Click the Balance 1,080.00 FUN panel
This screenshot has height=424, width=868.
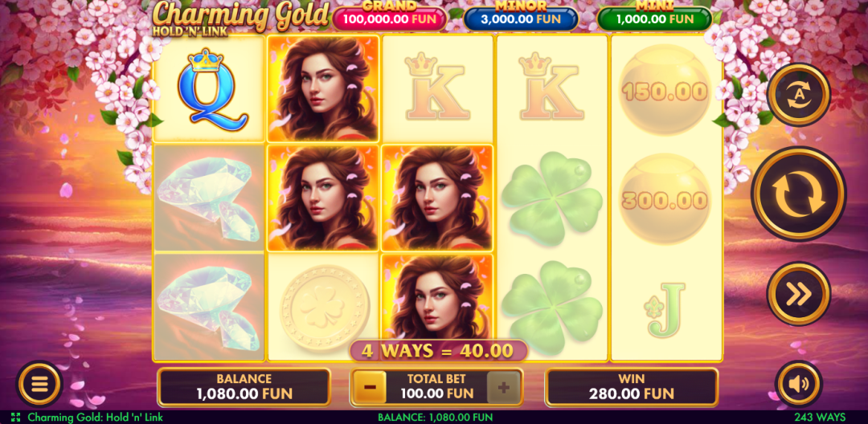coord(244,387)
